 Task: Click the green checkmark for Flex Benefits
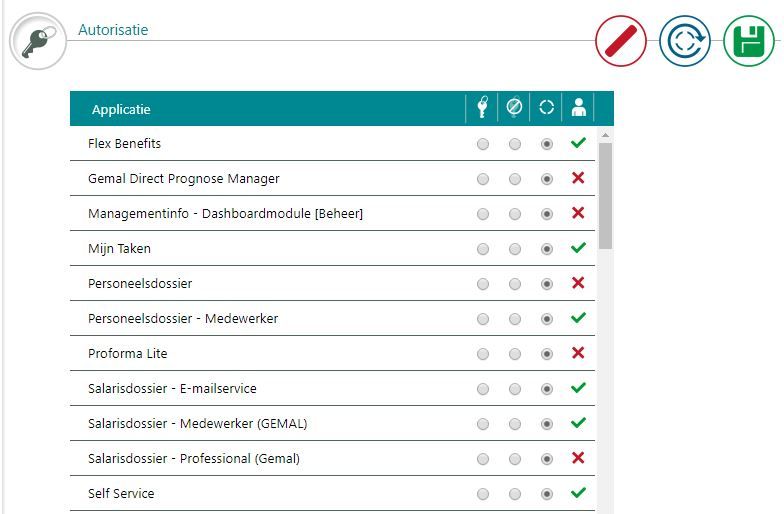click(578, 143)
